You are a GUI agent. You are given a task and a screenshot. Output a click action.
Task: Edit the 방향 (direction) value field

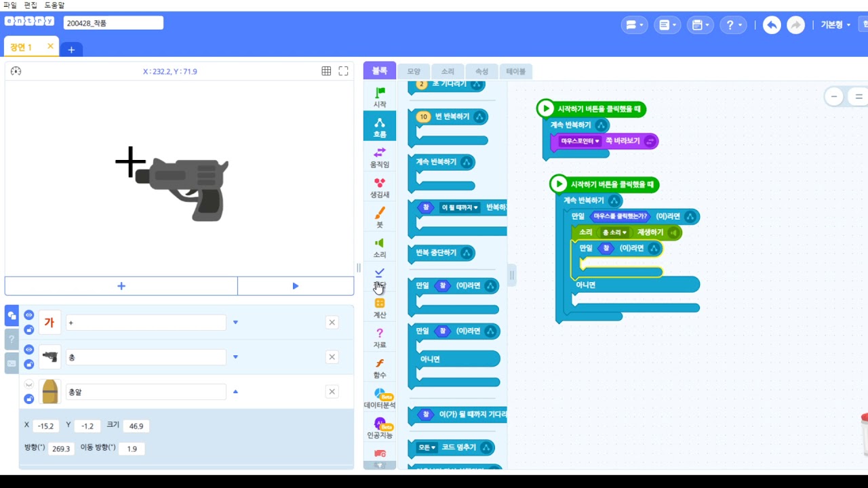(61, 449)
